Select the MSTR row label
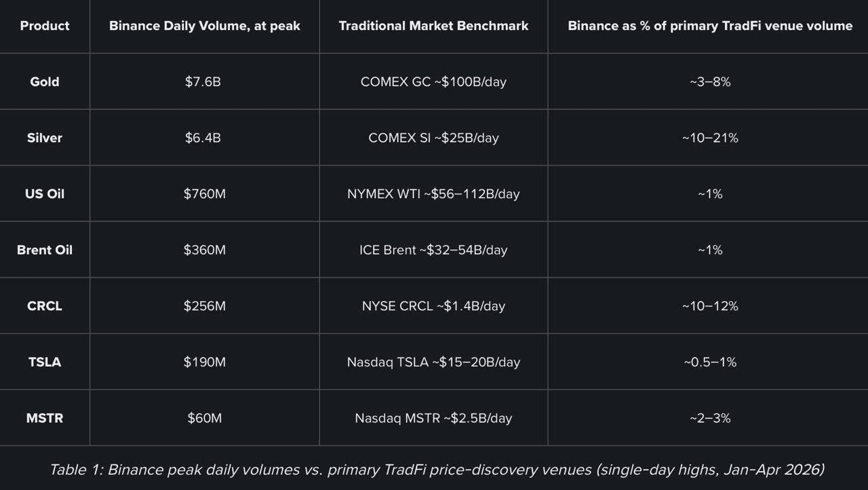868x490 pixels. point(45,418)
